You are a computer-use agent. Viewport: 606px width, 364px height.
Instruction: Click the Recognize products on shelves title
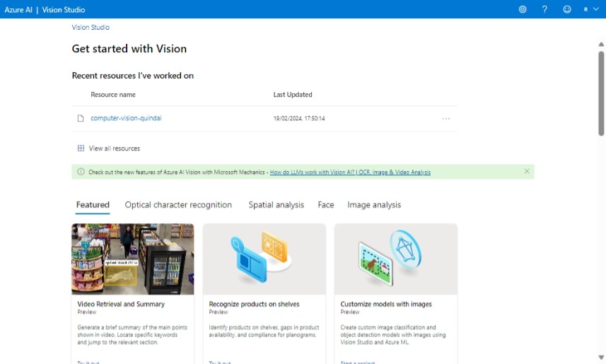(254, 304)
